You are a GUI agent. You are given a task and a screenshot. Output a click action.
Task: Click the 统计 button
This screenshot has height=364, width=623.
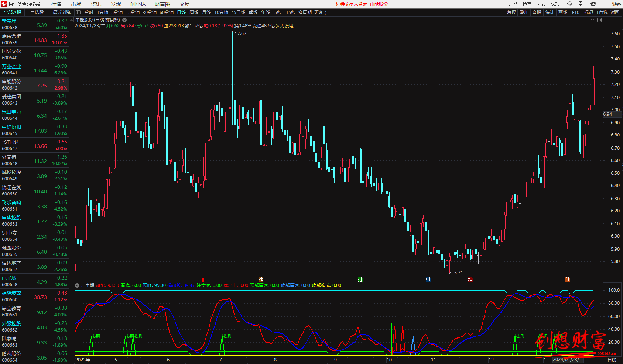tap(550, 13)
